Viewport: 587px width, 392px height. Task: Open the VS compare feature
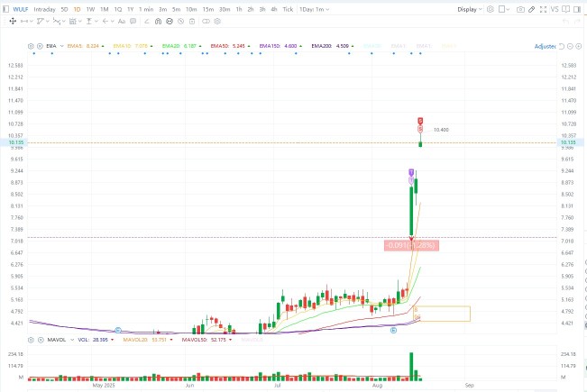(x=555, y=9)
